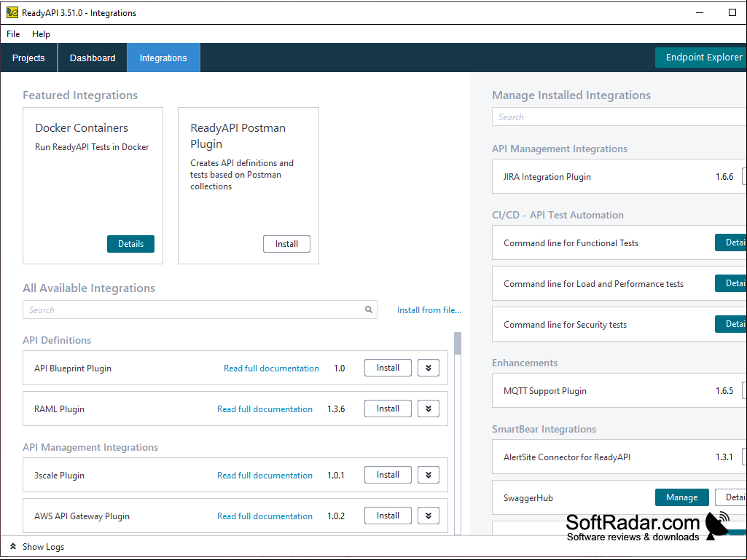Switch to the Dashboard tab
747x560 pixels.
coord(93,58)
